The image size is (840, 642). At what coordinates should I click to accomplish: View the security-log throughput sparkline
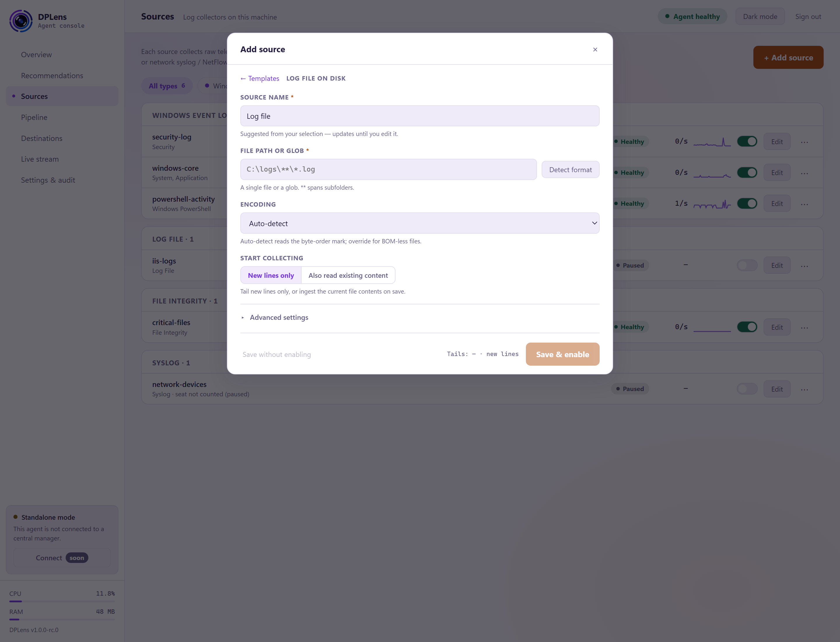point(712,142)
